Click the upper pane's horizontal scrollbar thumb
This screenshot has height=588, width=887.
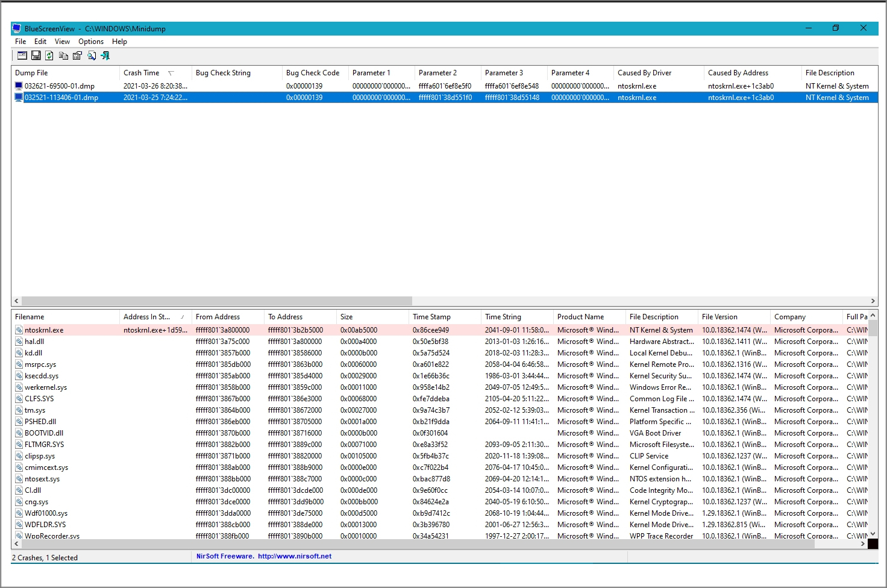[x=217, y=301]
